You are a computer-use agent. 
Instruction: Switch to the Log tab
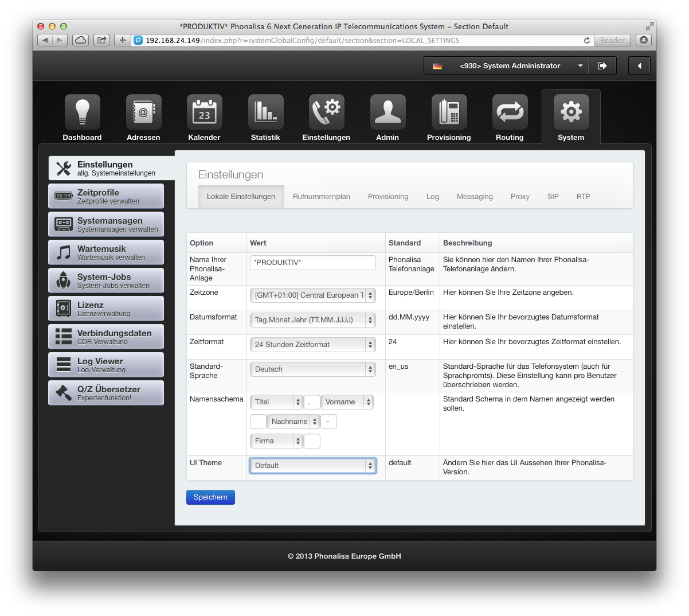[x=433, y=197]
